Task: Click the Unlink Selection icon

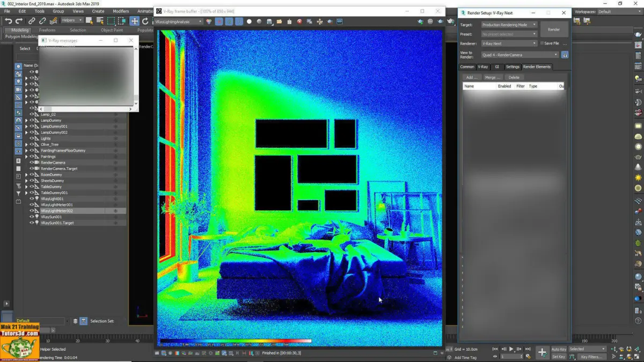Action: click(x=42, y=21)
